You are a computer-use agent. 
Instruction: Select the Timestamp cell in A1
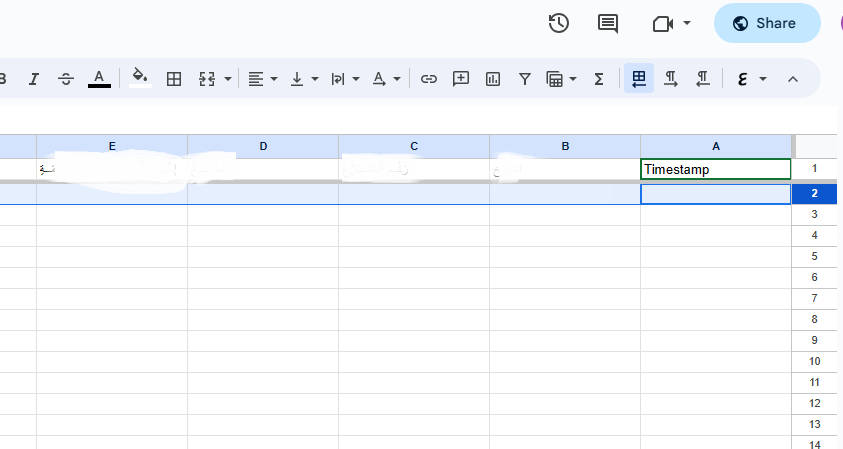pyautogui.click(x=715, y=169)
